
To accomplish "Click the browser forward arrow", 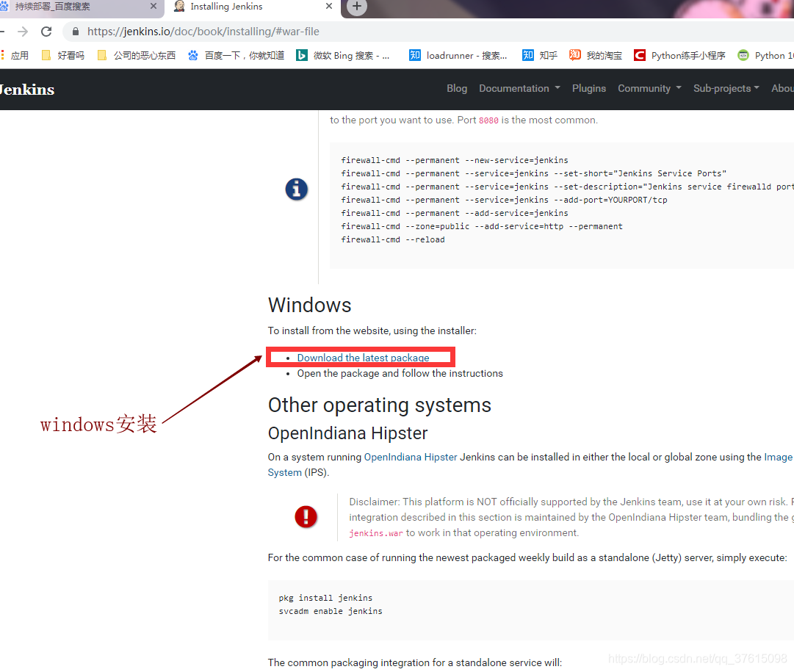I will point(23,32).
